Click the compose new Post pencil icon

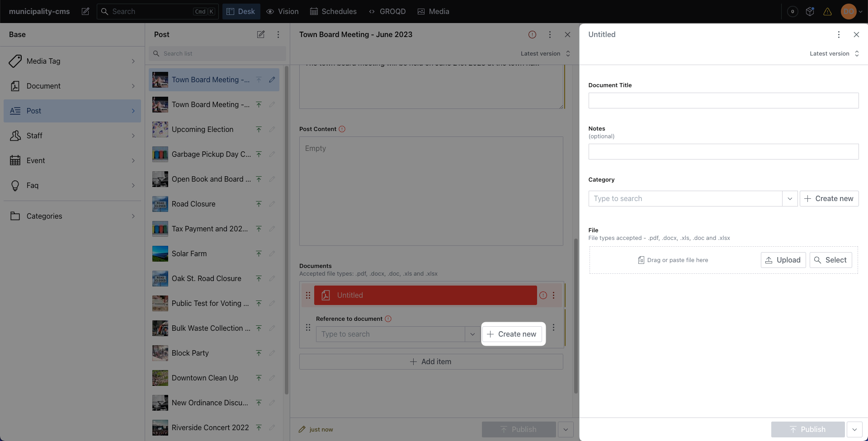point(261,34)
